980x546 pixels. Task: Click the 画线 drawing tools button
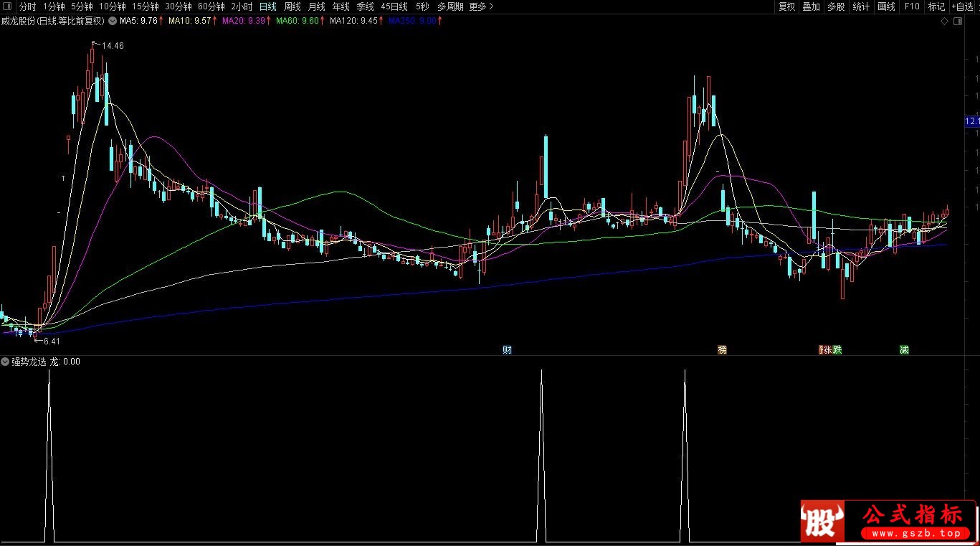[887, 6]
